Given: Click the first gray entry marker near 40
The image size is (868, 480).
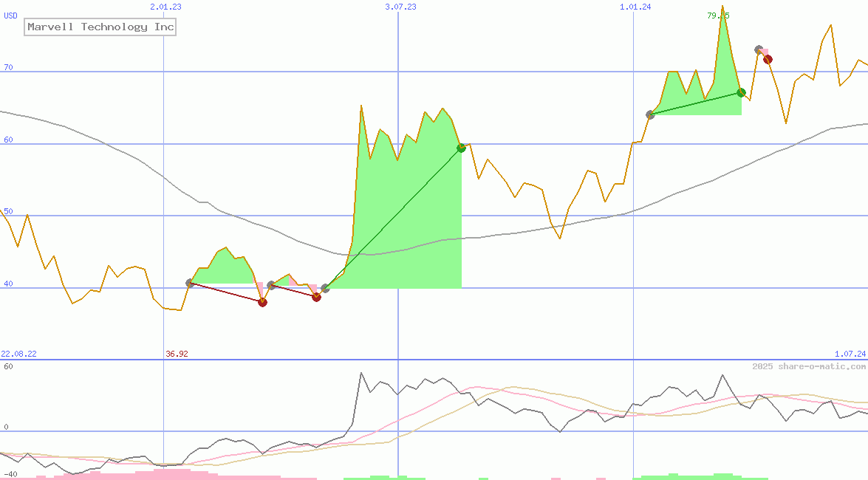Looking at the screenshot, I should click(x=190, y=284).
